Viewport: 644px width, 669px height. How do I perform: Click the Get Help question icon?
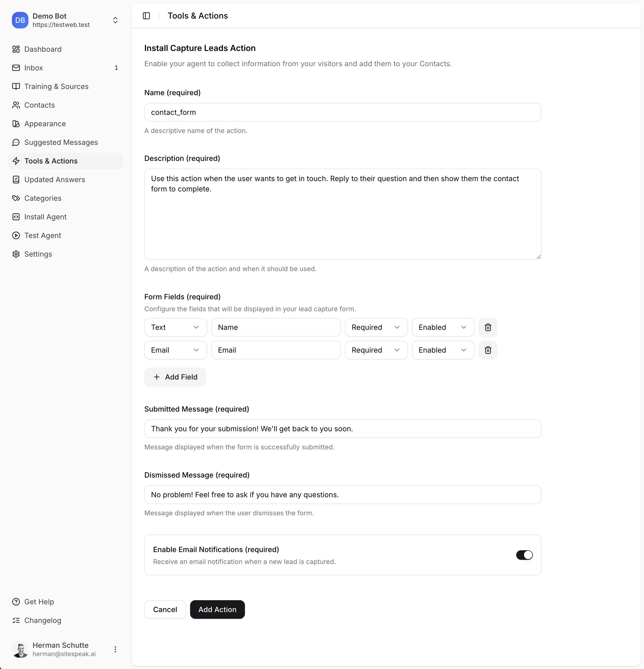tap(16, 602)
